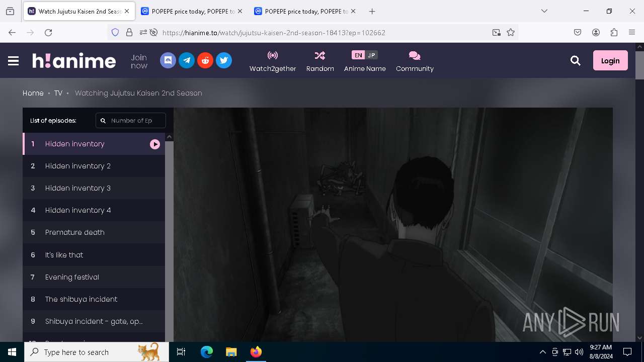Select episode 6 It's like that
Image resolution: width=644 pixels, height=362 pixels.
click(94, 255)
